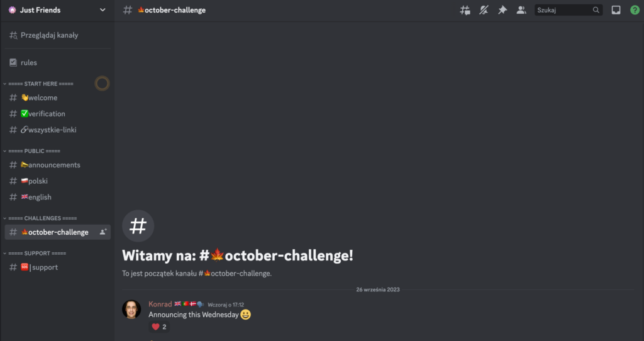Click the invite people icon on october-challenge
Viewport: 644px width, 341px height.
[x=103, y=232]
